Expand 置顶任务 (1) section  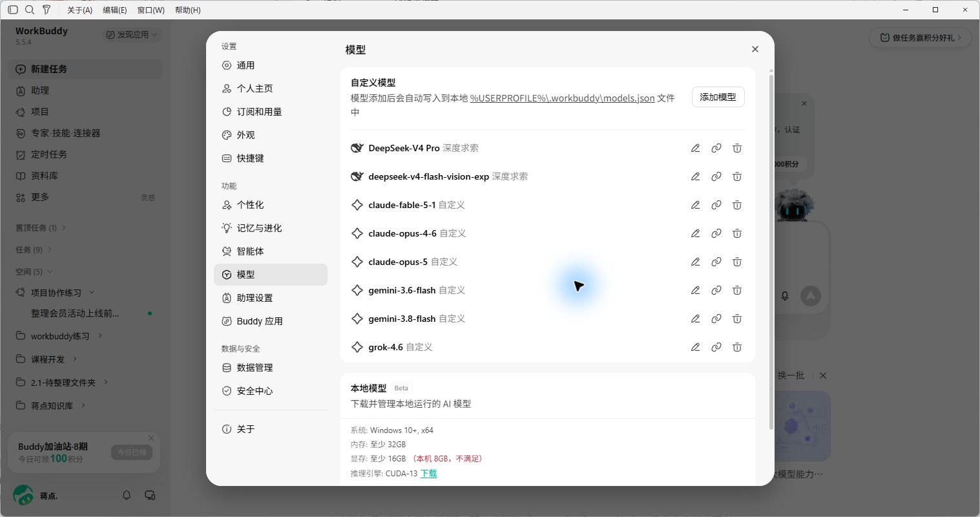tap(41, 227)
